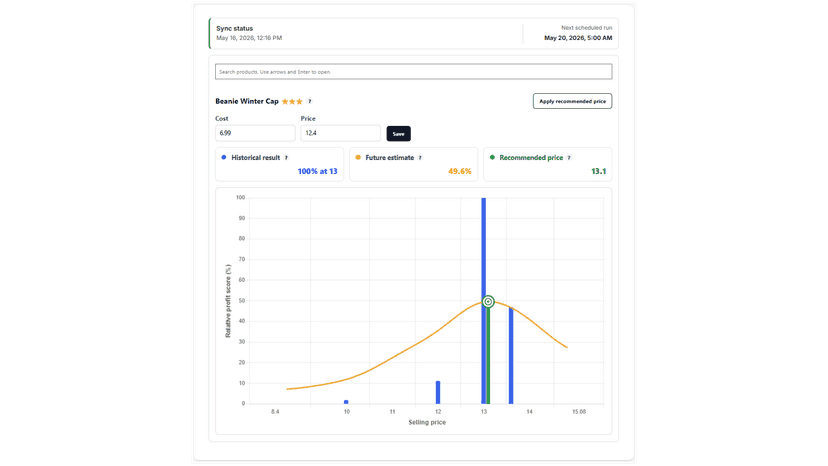The width and height of the screenshot is (828, 466).
Task: Click the green recommended price bar
Action: [x=488, y=356]
